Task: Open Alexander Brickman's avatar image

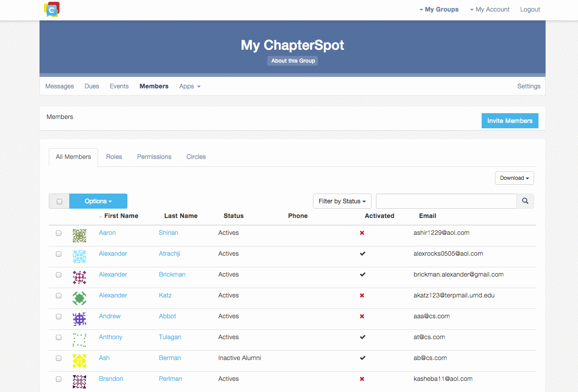Action: point(79,277)
